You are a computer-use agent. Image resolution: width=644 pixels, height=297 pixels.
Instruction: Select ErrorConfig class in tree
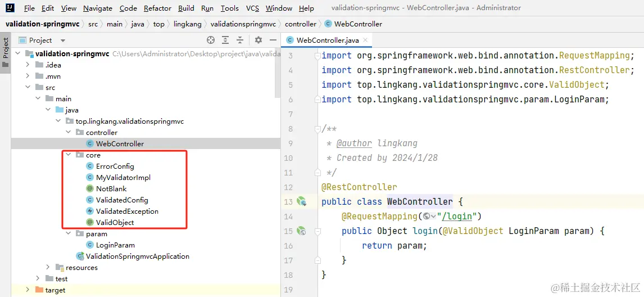pos(115,166)
